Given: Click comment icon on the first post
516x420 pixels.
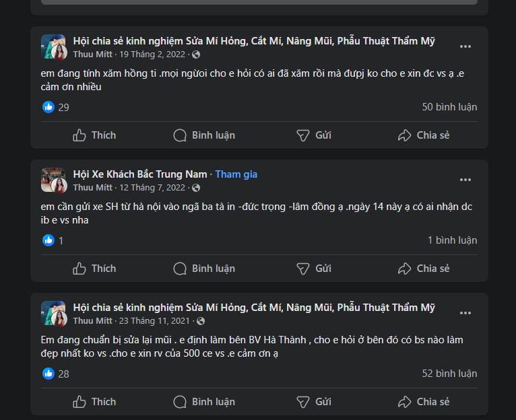Looking at the screenshot, I should (180, 135).
